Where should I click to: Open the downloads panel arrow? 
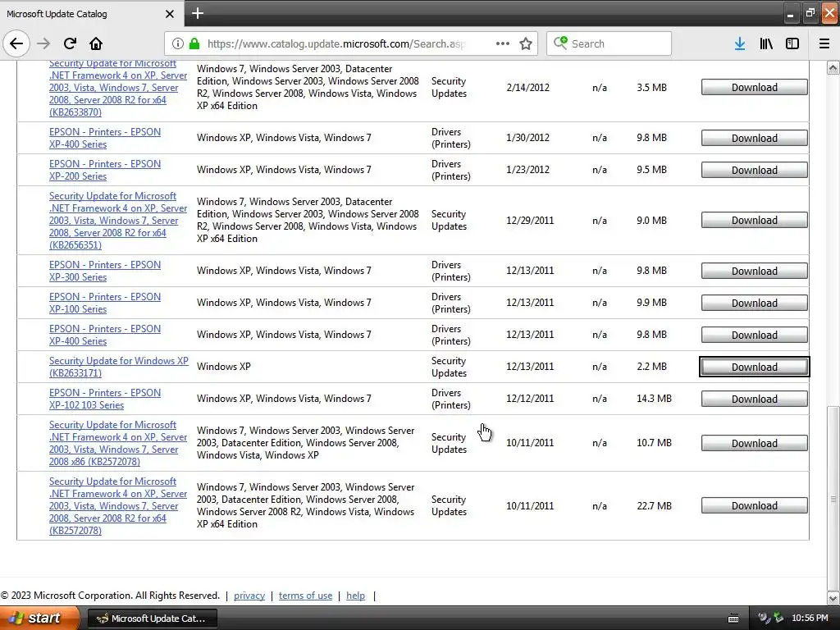(x=740, y=43)
